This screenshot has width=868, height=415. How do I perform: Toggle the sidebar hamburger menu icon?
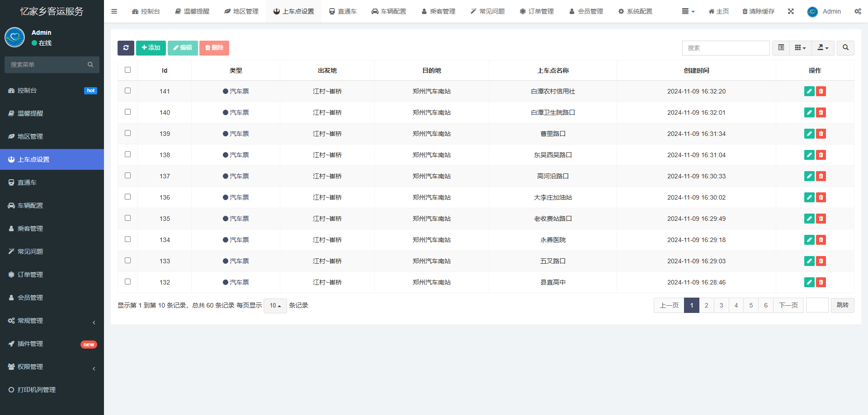click(114, 11)
